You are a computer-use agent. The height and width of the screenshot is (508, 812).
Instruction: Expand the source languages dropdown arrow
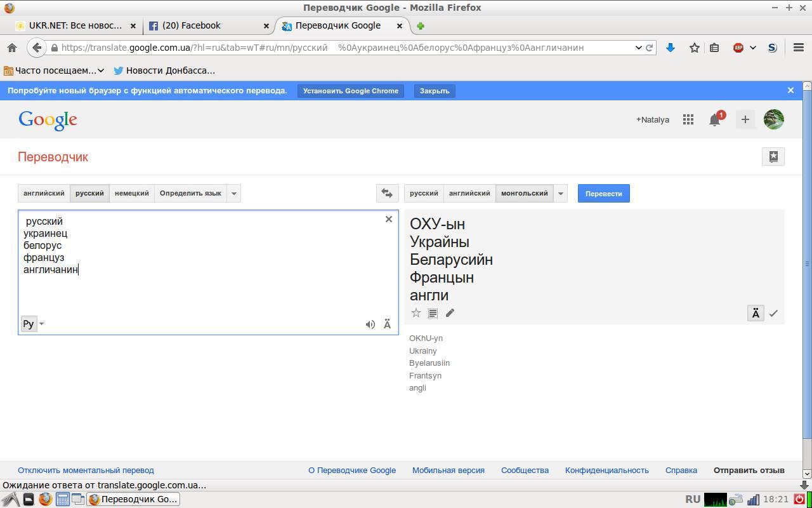click(233, 193)
